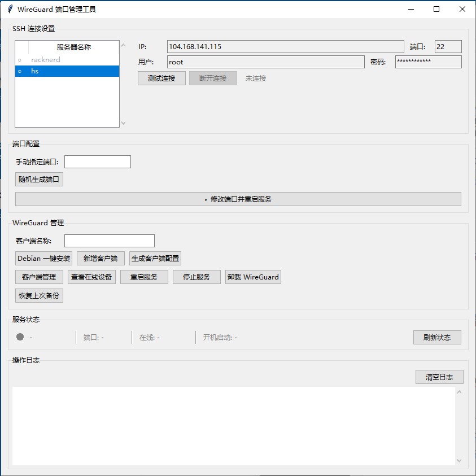This screenshot has width=476, height=476.
Task: Click 新增客户端 button
Action: 101,259
